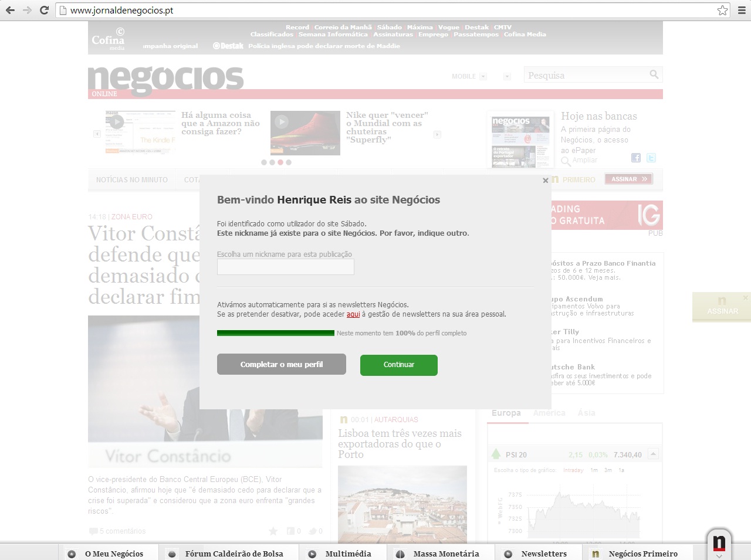751x560 pixels.
Task: Select the third highlighted carousel dot
Action: (x=280, y=162)
